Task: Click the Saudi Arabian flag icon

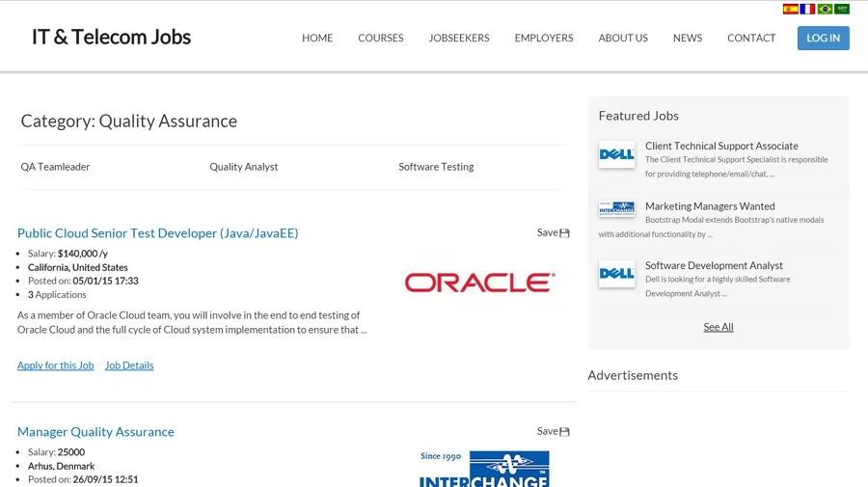Action: (842, 9)
